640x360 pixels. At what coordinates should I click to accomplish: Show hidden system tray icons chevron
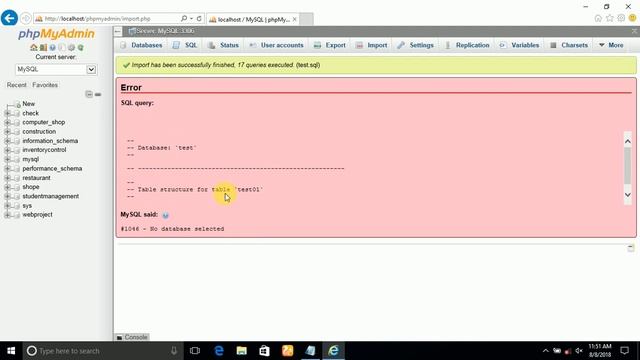pos(545,351)
